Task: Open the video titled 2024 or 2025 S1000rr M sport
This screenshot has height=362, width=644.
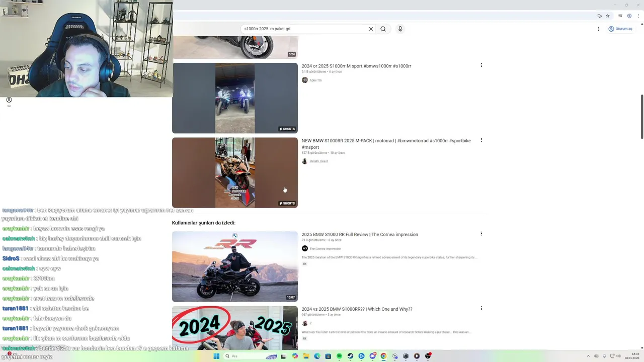Action: (356, 66)
